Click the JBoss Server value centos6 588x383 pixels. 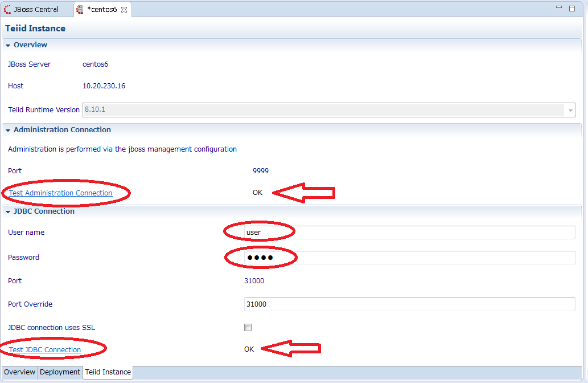(x=95, y=64)
